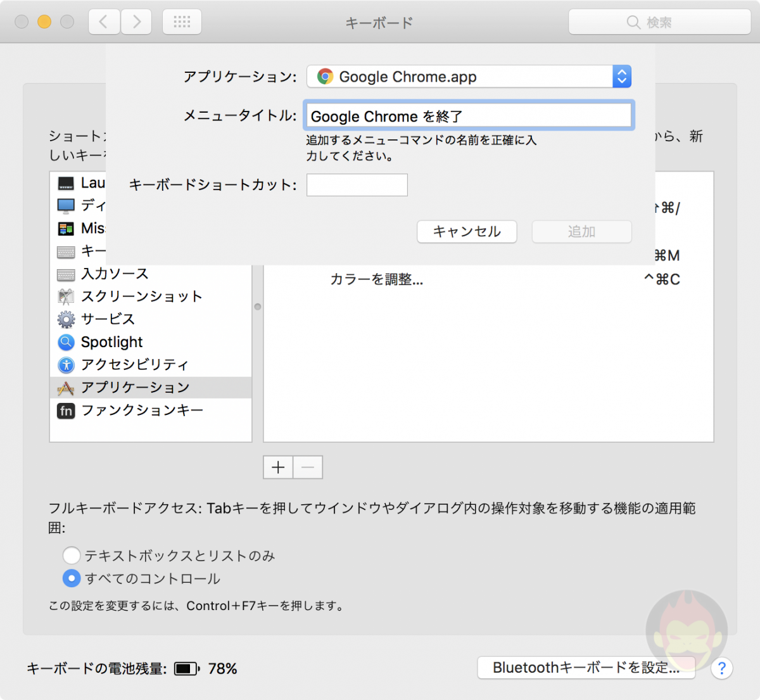This screenshot has height=700, width=760.
Task: Select the アクセシビリティ icon in the list
Action: click(x=66, y=365)
